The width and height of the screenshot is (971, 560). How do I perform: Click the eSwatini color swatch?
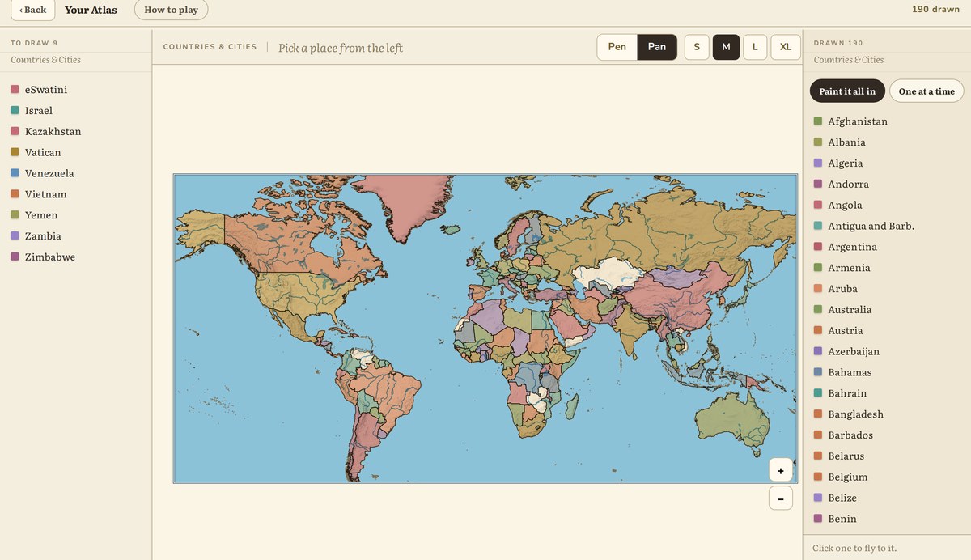point(15,90)
